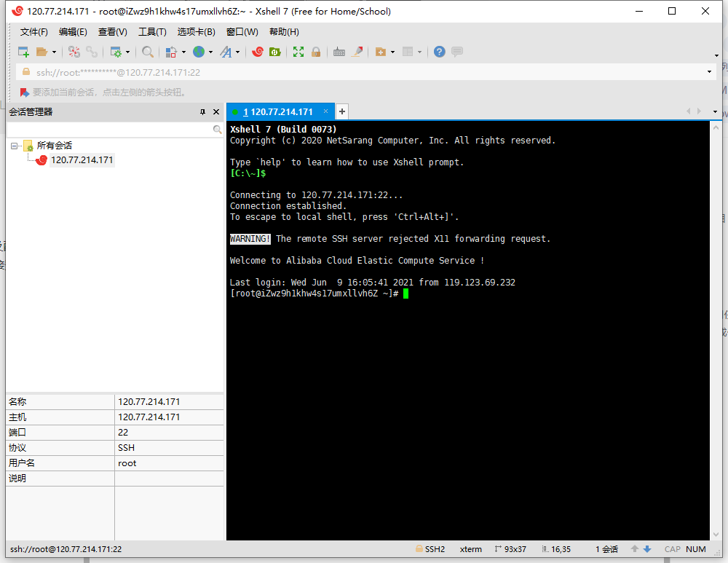This screenshot has height=563, width=728.
Task: Close the 120.77.214.171 tab
Action: (326, 111)
